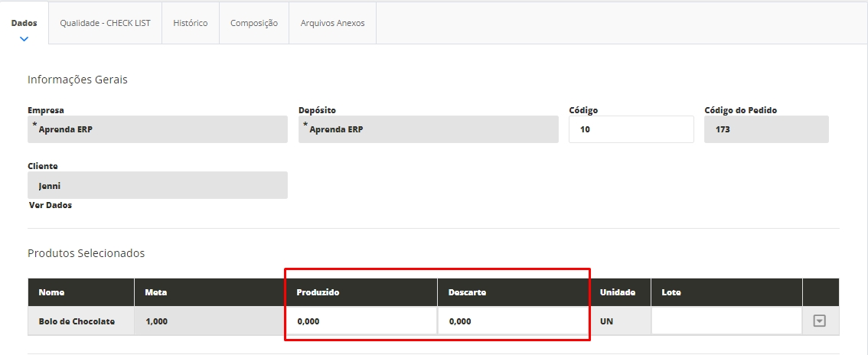Click the Ver Dados link under Cliente
868x355 pixels.
point(51,205)
